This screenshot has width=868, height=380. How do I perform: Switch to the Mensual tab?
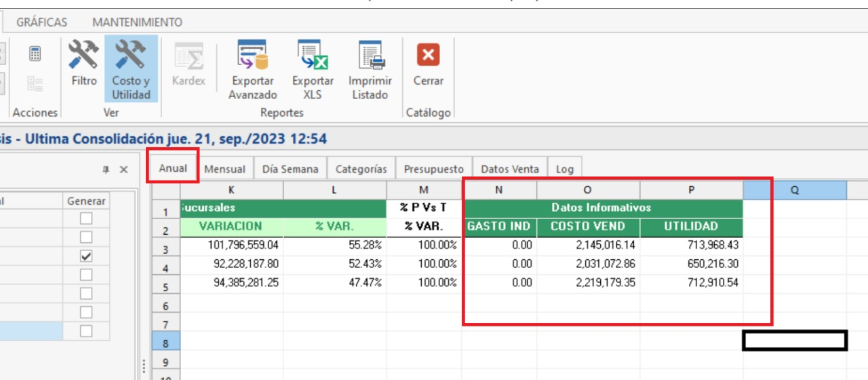click(224, 169)
